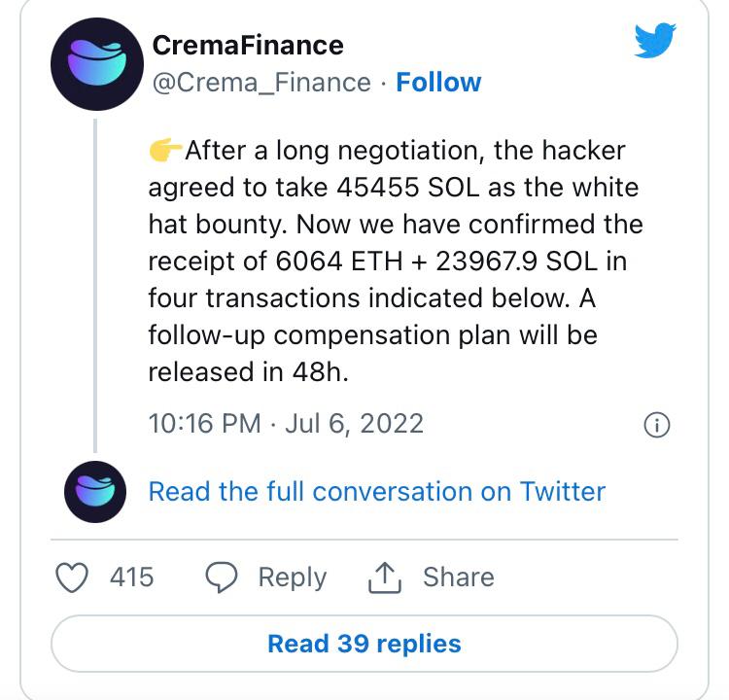Image resolution: width=729 pixels, height=700 pixels.
Task: Click the share arrow icon
Action: [x=385, y=577]
